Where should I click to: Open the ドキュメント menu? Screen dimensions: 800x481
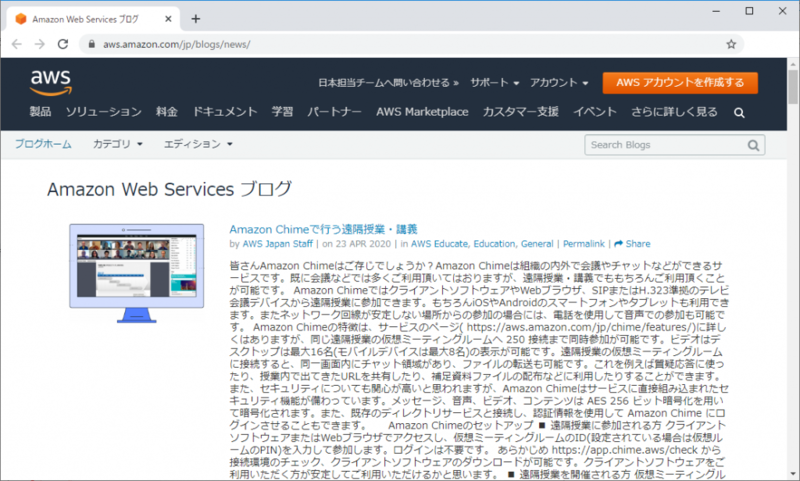pyautogui.click(x=224, y=112)
